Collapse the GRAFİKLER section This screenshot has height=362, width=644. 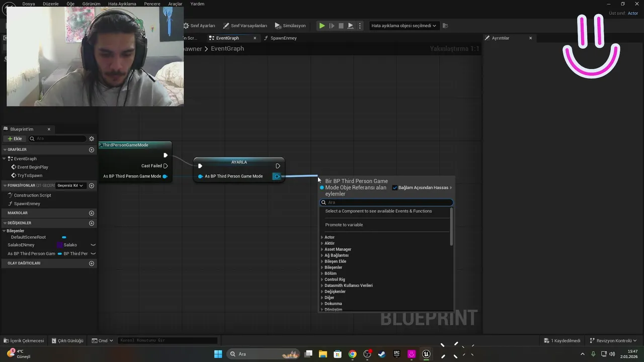[5, 150]
